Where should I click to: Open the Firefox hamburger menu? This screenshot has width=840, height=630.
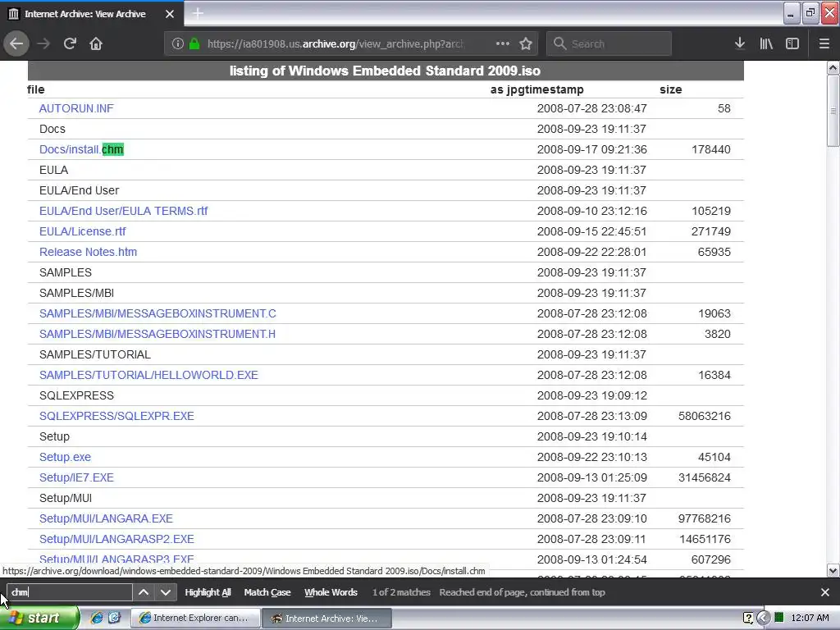point(824,43)
